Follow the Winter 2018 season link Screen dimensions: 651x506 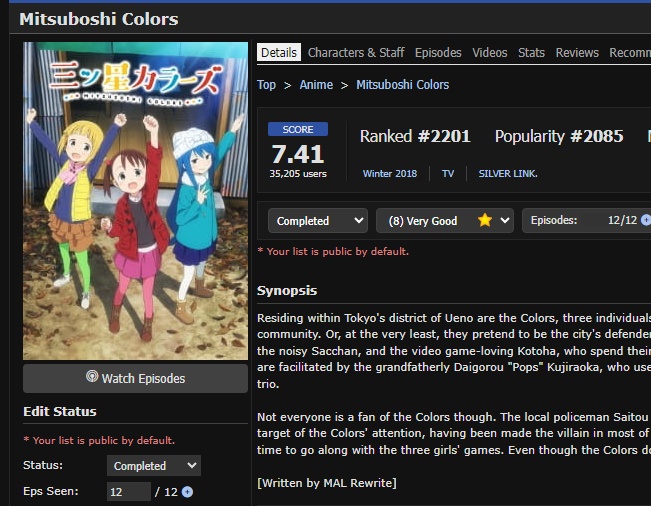(389, 174)
